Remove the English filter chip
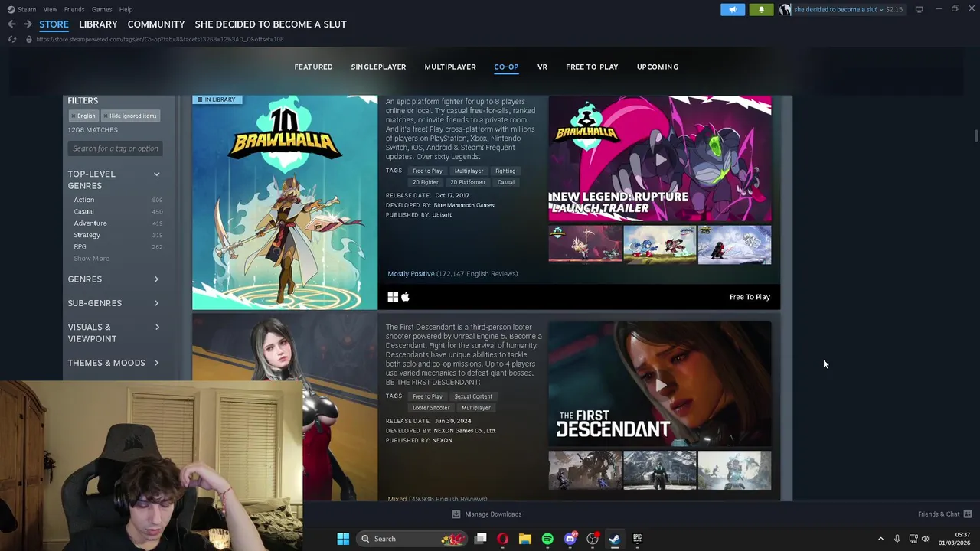Viewport: 980px width, 551px height. pyautogui.click(x=83, y=116)
